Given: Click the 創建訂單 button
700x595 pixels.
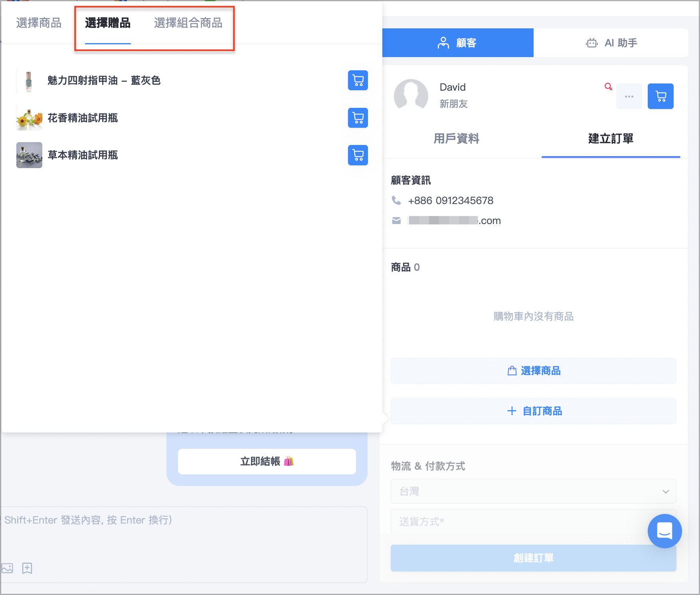Looking at the screenshot, I should click(533, 558).
